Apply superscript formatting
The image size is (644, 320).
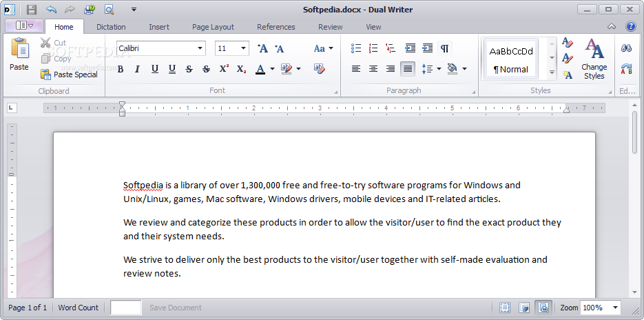pos(224,69)
